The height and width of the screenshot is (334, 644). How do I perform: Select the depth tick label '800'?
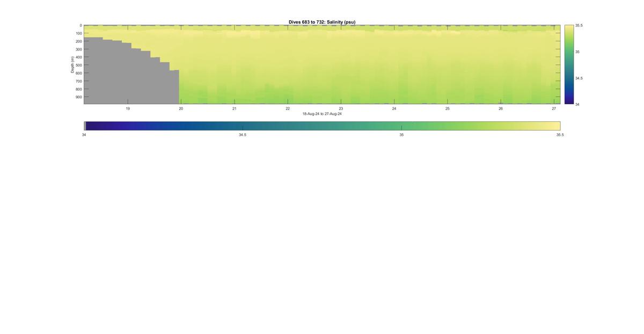click(78, 89)
